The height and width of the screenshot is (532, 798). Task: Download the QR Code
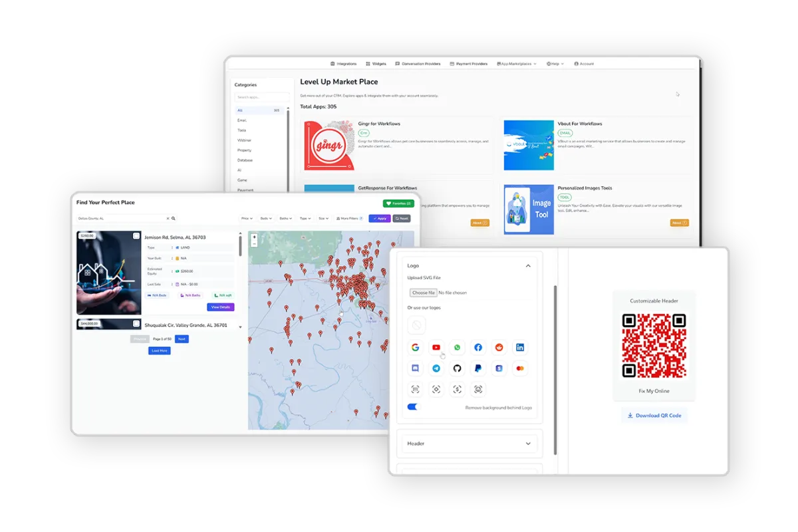pyautogui.click(x=654, y=416)
